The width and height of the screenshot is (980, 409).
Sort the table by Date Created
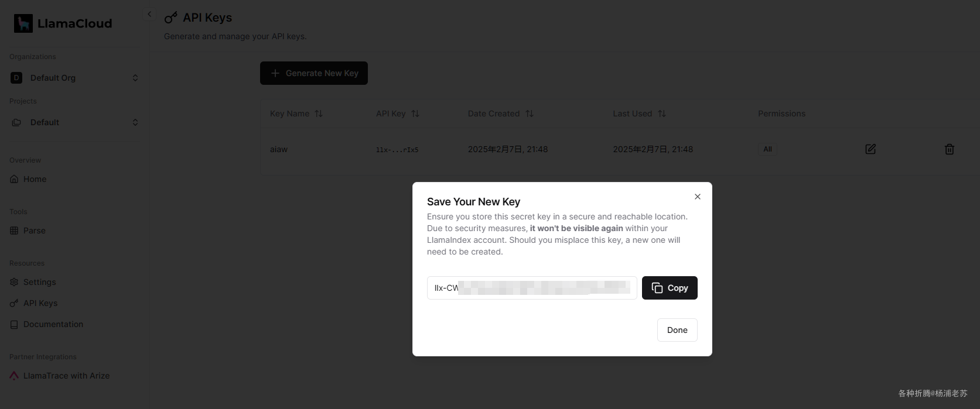501,114
